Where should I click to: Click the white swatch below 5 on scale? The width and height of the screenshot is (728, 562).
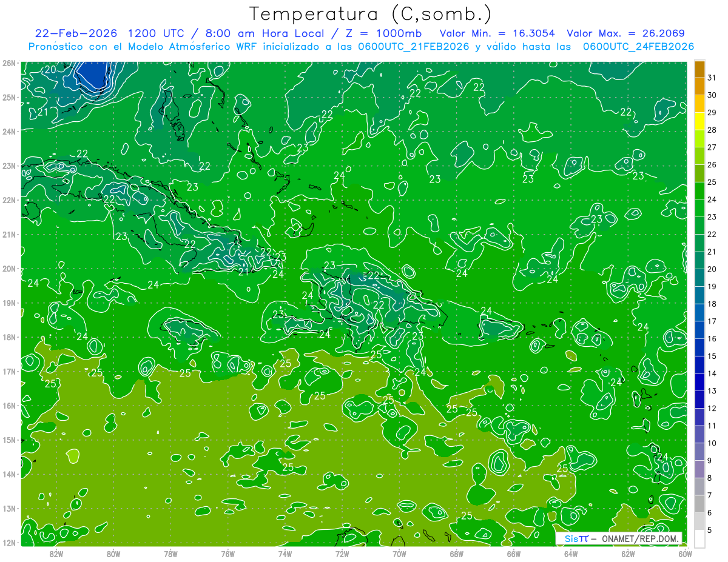click(x=699, y=538)
